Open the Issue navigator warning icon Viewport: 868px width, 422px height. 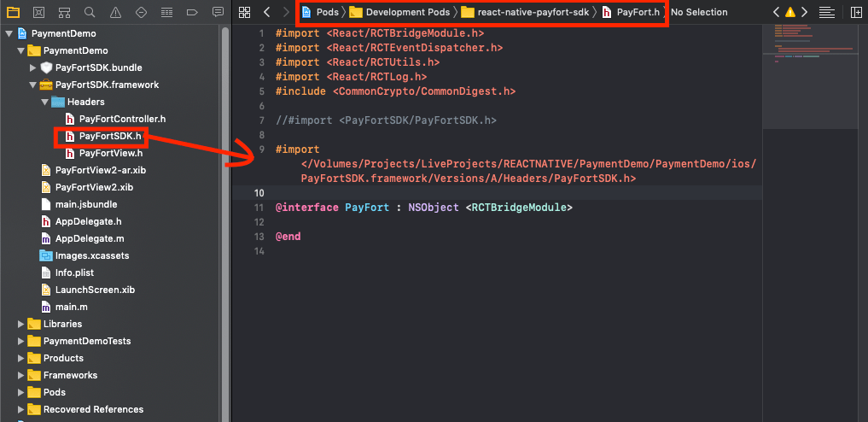pyautogui.click(x=115, y=12)
